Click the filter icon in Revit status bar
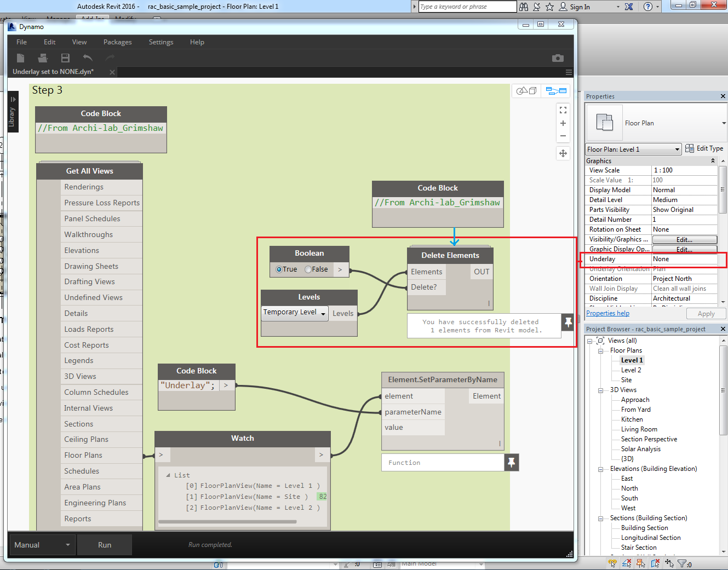Screen dimensions: 728x570 click(x=683, y=563)
